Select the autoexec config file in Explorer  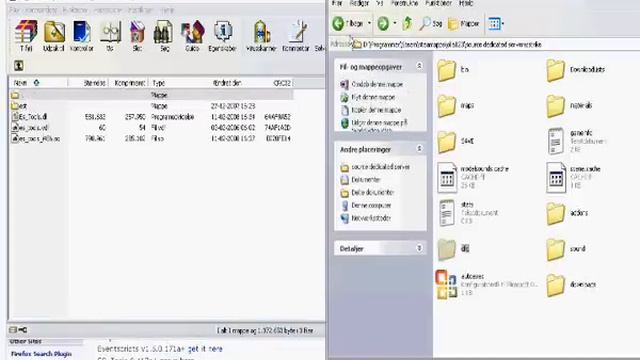[486, 284]
